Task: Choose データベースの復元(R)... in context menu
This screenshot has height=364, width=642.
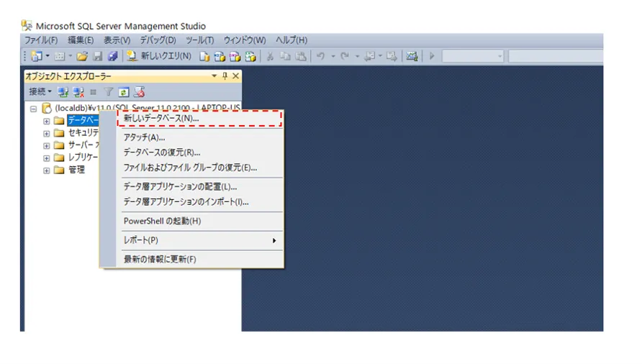Action: 162,153
